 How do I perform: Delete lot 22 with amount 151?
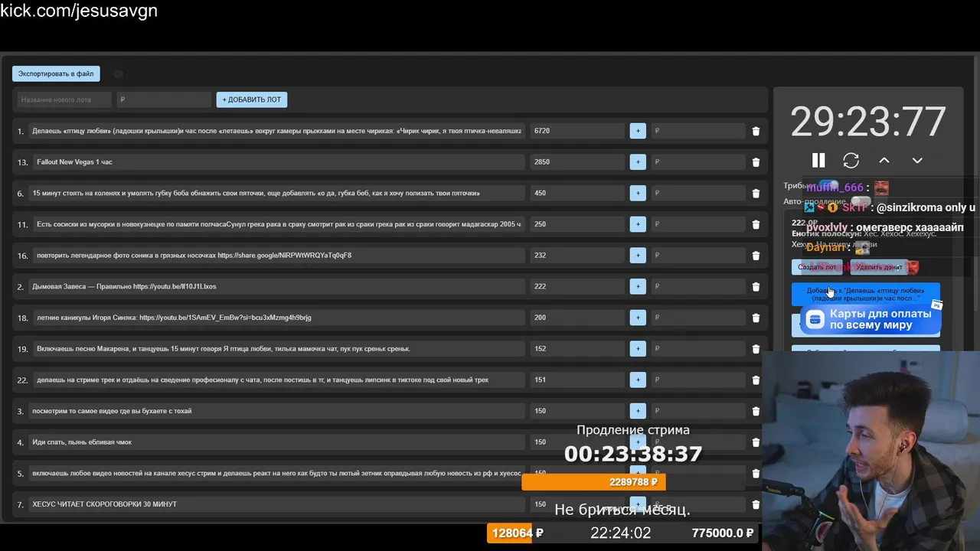[756, 380]
